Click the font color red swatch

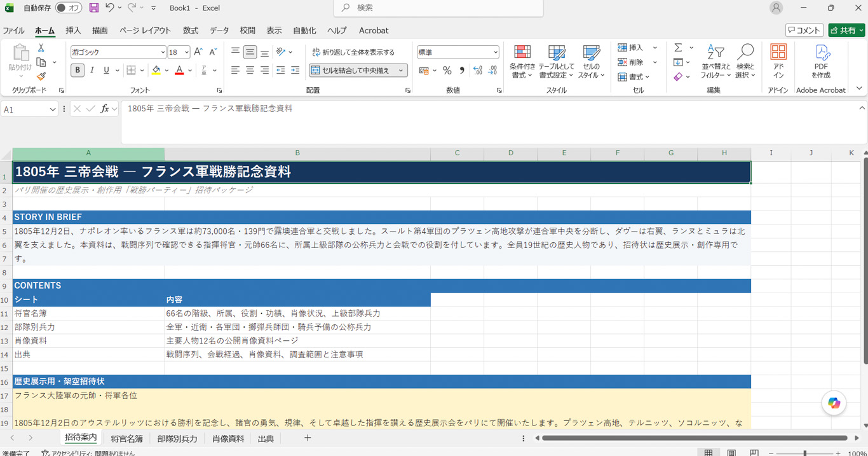point(179,70)
